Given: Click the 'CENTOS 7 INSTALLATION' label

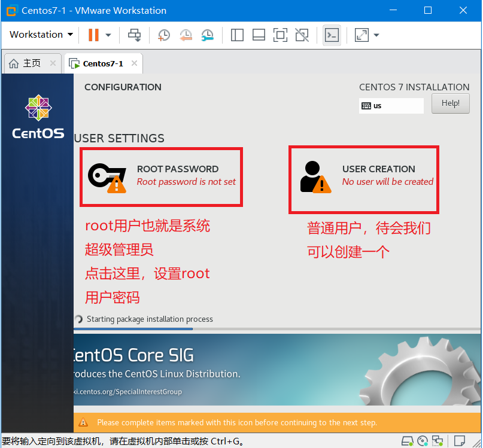Looking at the screenshot, I should 414,87.
